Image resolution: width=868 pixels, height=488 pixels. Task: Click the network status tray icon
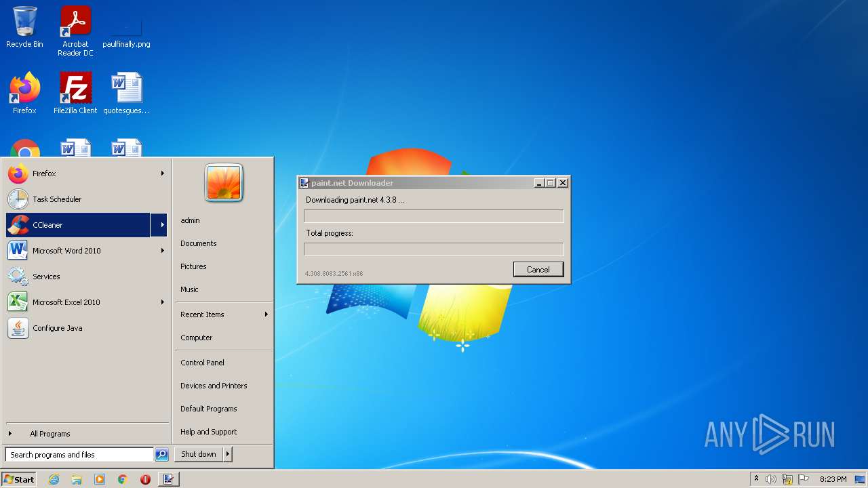[787, 479]
